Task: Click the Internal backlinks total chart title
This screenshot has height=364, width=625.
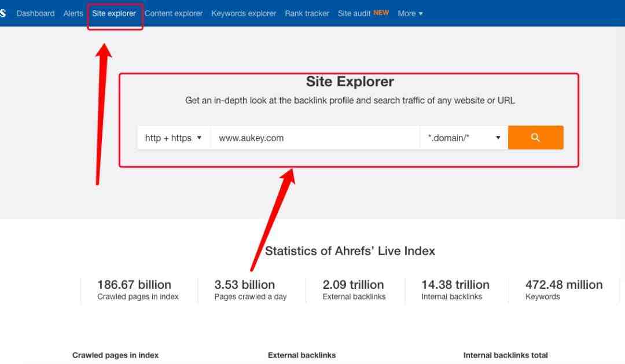Action: coord(505,355)
